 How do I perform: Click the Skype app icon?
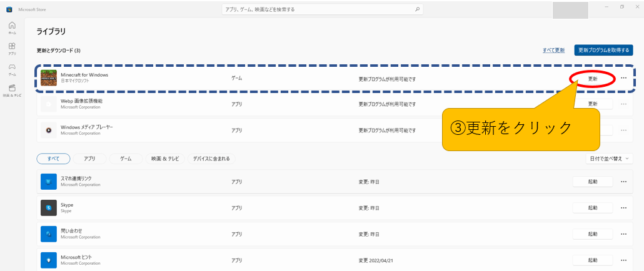point(49,208)
